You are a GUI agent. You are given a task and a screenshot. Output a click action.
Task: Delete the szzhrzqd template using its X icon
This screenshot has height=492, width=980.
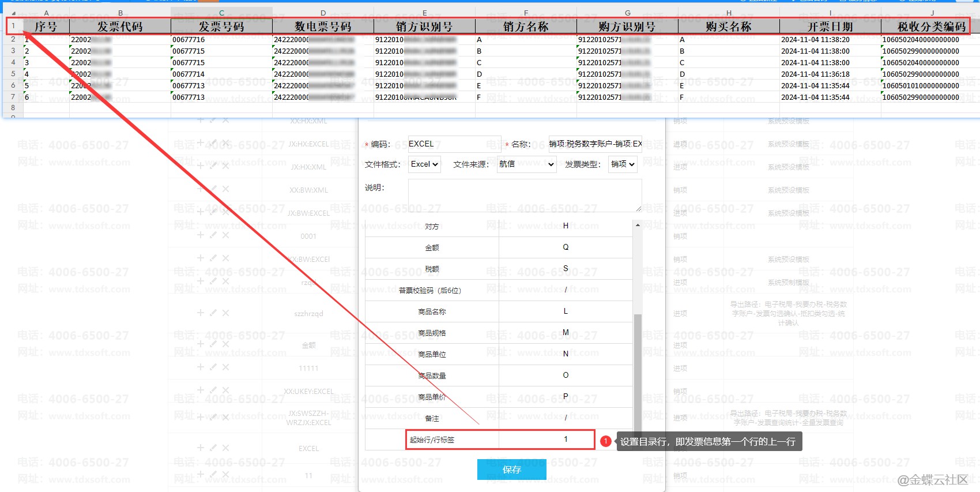pos(225,313)
